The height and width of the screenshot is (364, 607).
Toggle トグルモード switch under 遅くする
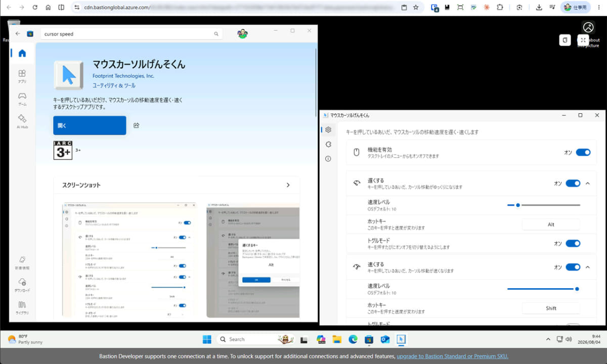[573, 243]
